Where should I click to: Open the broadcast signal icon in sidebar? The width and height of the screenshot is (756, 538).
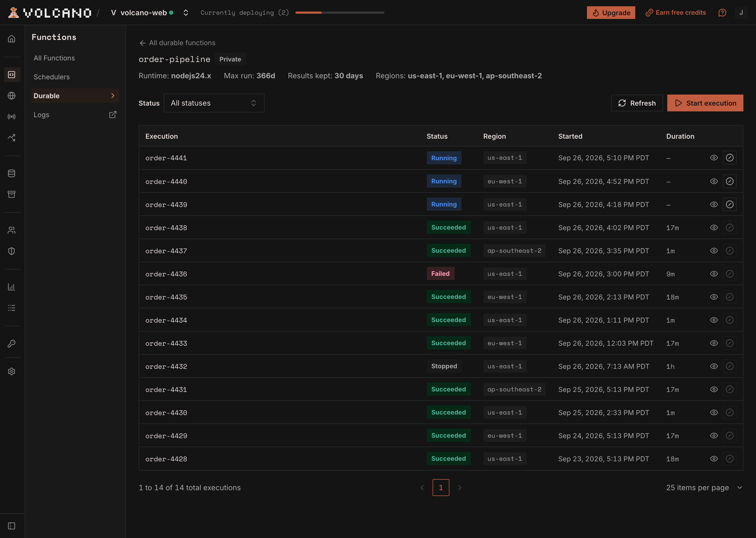click(x=12, y=117)
